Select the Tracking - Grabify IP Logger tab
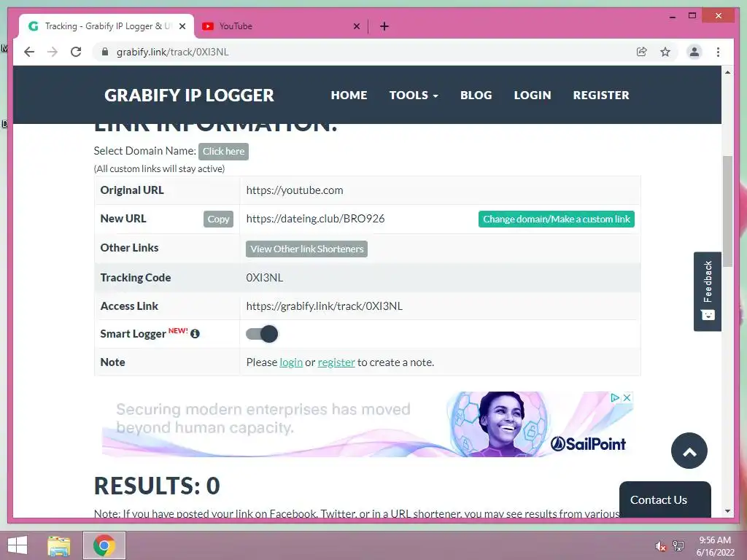Viewport: 747px width, 560px height. [x=107, y=26]
